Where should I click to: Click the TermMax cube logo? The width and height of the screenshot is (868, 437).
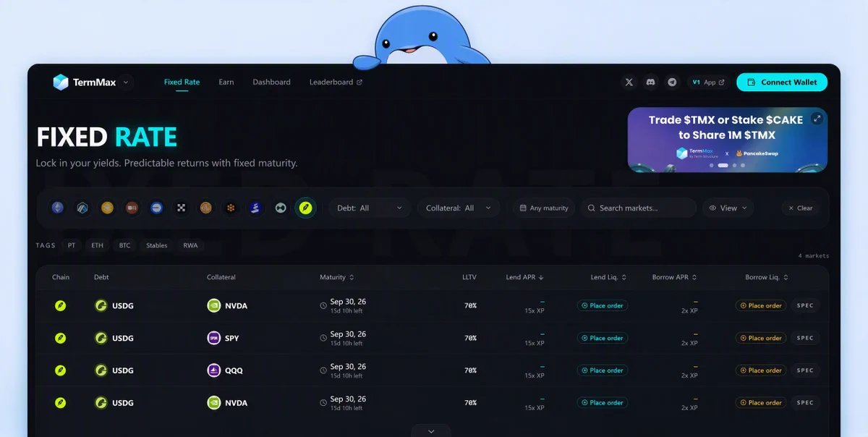(61, 82)
